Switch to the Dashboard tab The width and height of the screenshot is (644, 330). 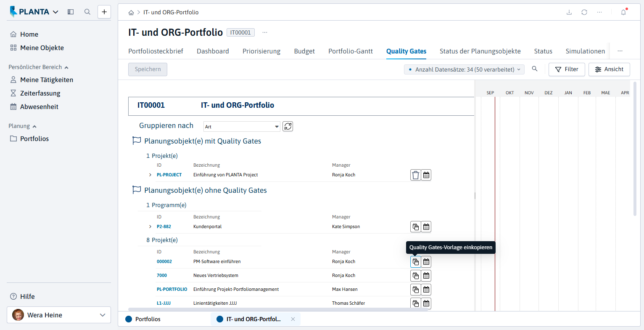(213, 51)
